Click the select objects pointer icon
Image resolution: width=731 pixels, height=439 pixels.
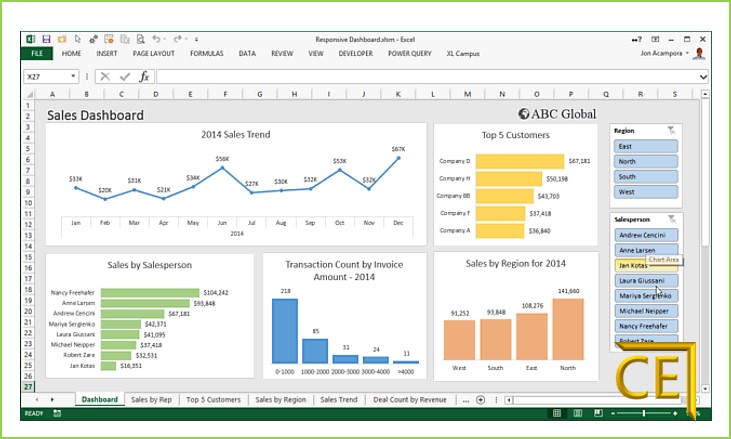point(78,39)
